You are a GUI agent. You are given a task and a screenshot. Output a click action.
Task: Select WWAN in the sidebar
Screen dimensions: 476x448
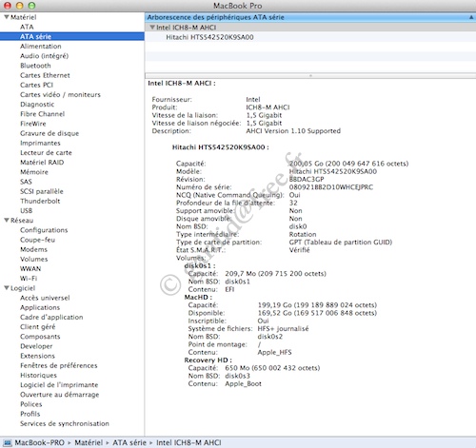coord(30,269)
